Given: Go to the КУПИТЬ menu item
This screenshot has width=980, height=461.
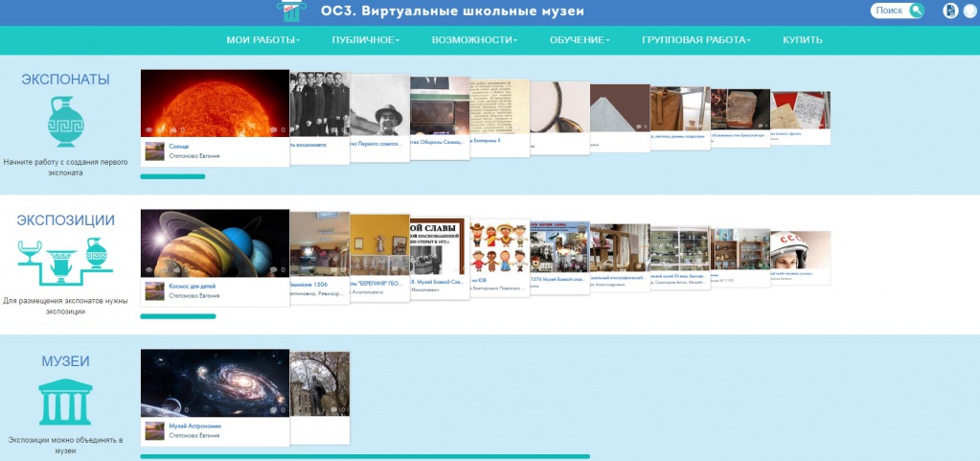Looking at the screenshot, I should click(x=803, y=40).
